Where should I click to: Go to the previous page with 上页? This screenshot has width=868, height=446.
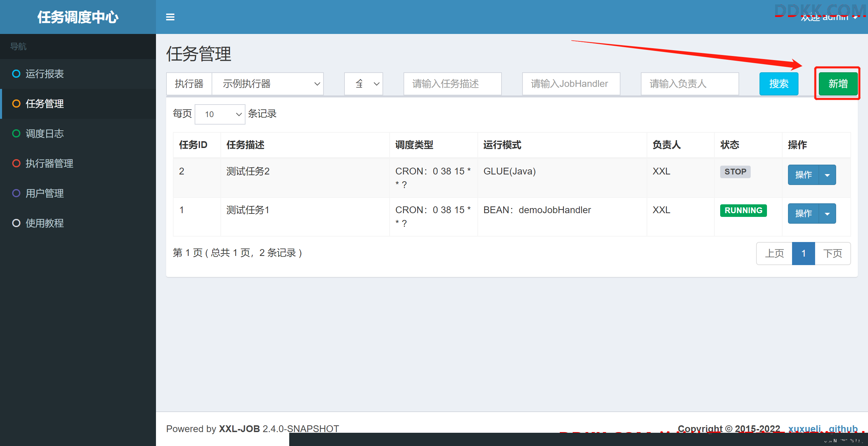[774, 254]
